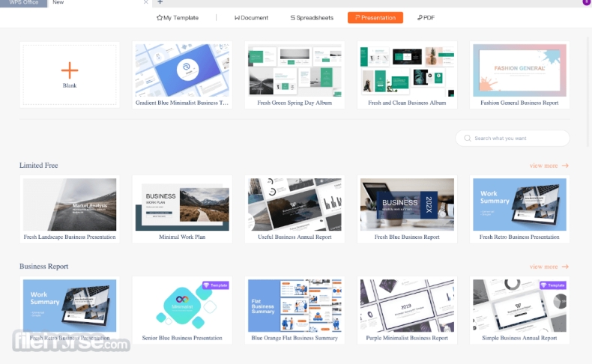The width and height of the screenshot is (592, 364).
Task: Open the My Template tab
Action: point(178,17)
